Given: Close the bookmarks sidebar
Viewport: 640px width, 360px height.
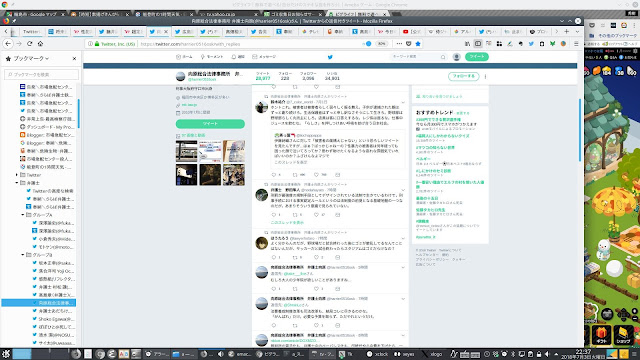Looking at the screenshot, I should click(74, 58).
